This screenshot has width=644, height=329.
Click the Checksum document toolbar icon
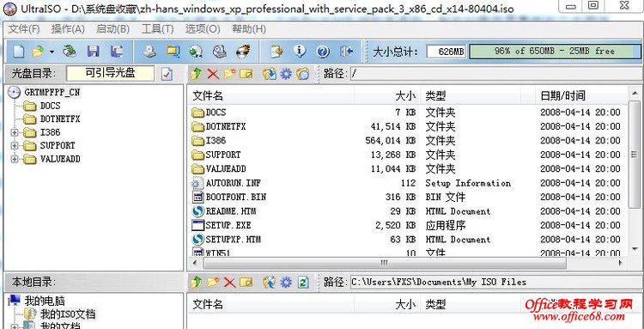point(276,52)
